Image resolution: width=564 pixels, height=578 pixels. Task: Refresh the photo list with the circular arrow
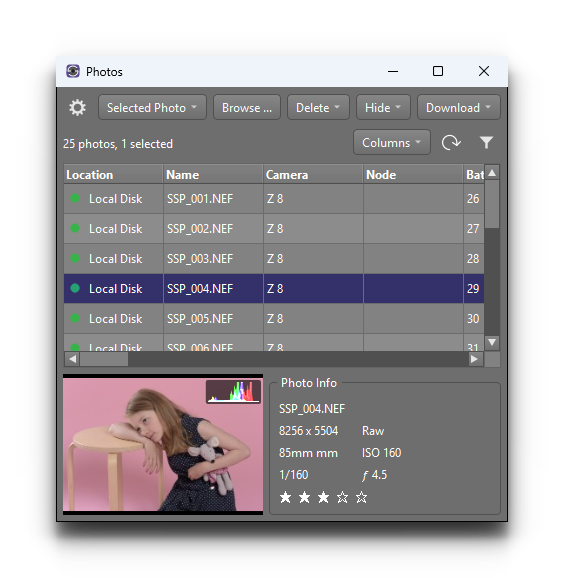coord(451,142)
